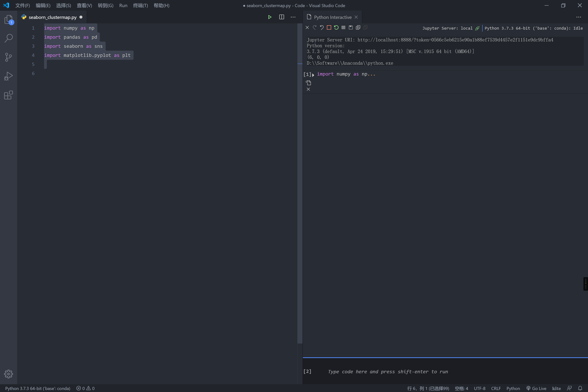588x392 pixels.
Task: Delete cell [1] with its X icon
Action: 308,89
